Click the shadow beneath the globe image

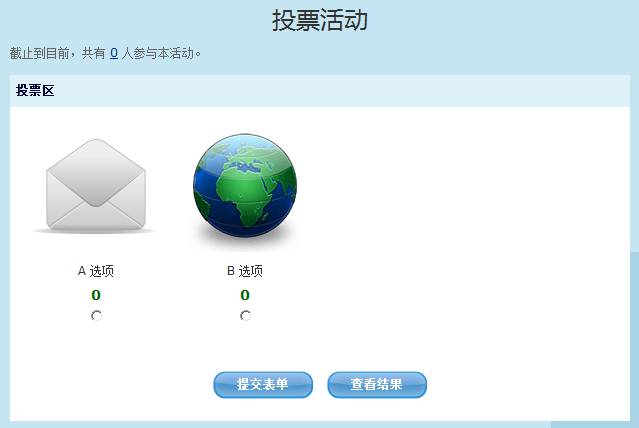coord(244,239)
